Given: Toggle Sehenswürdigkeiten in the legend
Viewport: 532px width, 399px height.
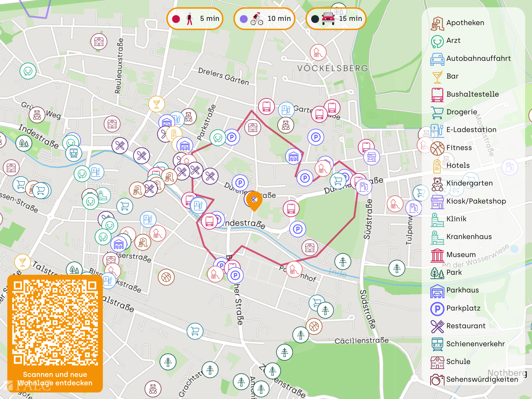Looking at the screenshot, I should click(474, 380).
